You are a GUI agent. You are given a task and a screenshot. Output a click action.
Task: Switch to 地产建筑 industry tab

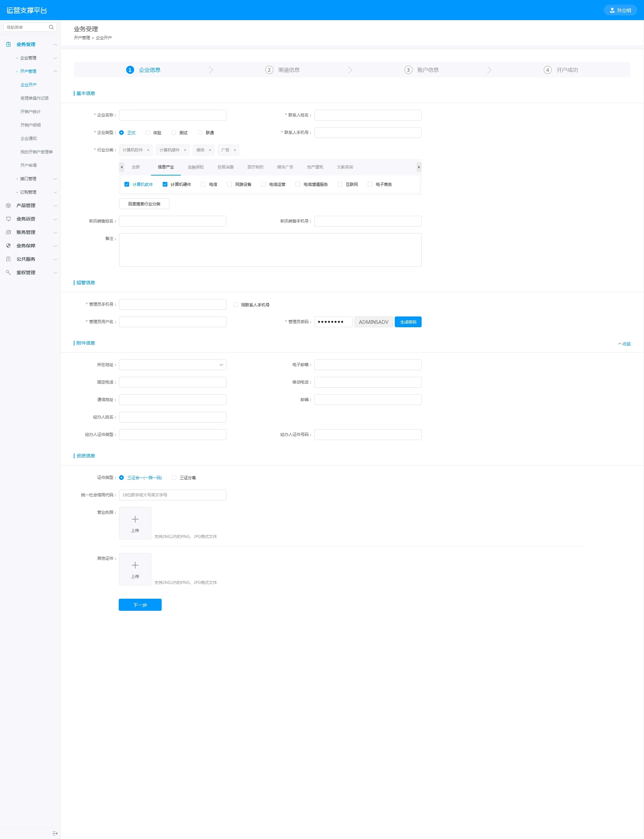(x=315, y=167)
